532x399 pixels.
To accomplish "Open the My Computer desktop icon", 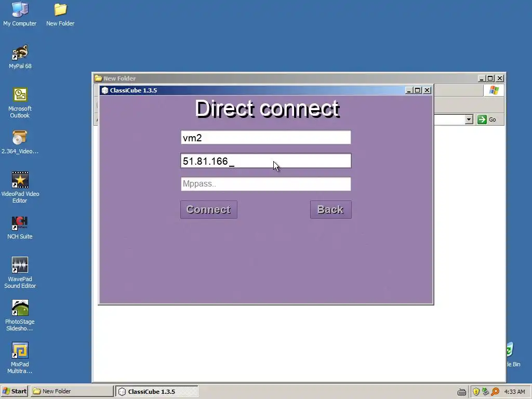I will point(20,14).
